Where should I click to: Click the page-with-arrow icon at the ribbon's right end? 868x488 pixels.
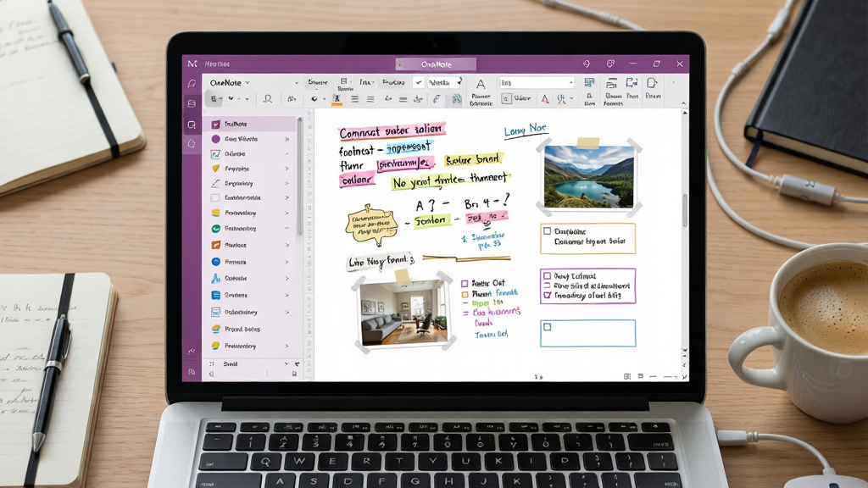pyautogui.click(x=652, y=83)
